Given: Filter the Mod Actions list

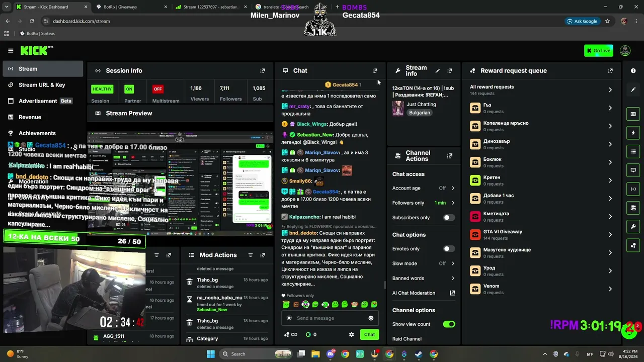Looking at the screenshot, I should [x=251, y=255].
